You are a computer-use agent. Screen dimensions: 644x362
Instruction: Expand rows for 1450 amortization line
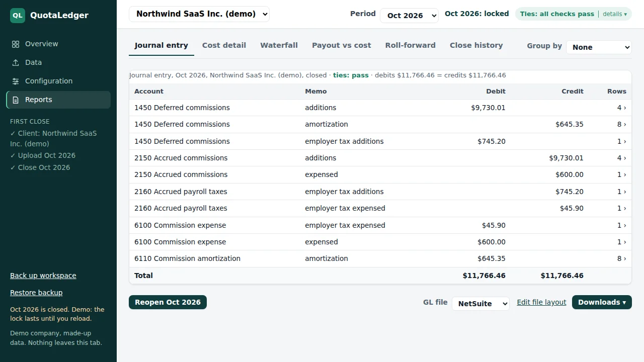(x=622, y=124)
